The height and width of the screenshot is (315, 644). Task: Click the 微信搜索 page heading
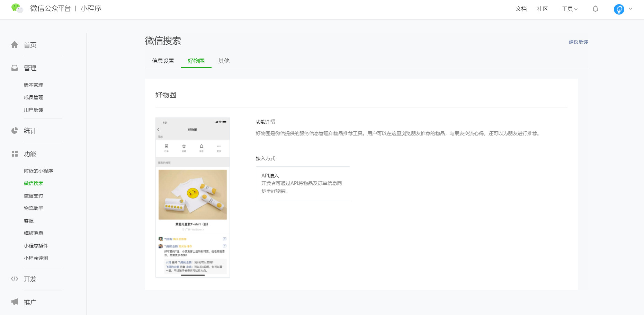163,41
